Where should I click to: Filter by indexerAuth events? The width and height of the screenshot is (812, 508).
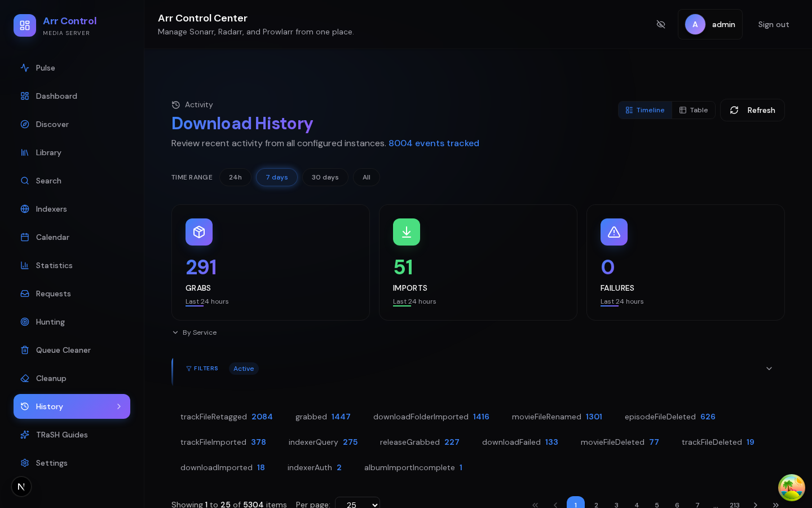click(x=315, y=467)
